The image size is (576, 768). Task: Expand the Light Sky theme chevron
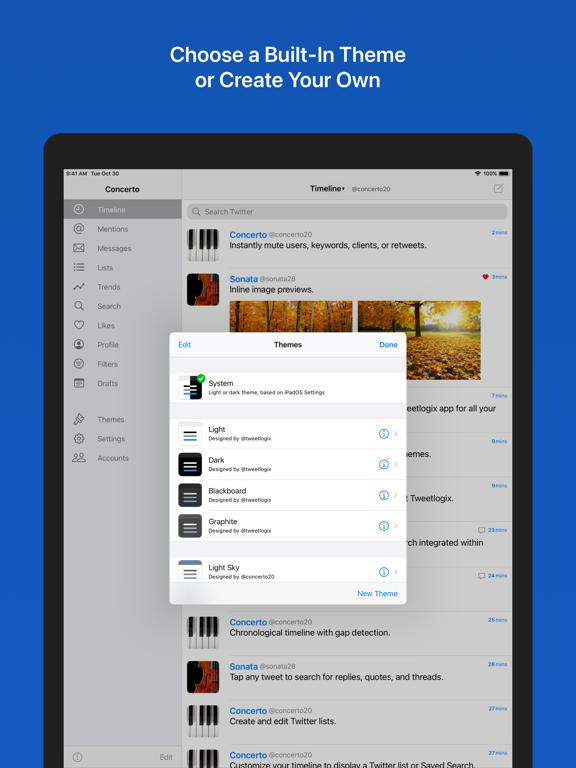click(x=396, y=572)
